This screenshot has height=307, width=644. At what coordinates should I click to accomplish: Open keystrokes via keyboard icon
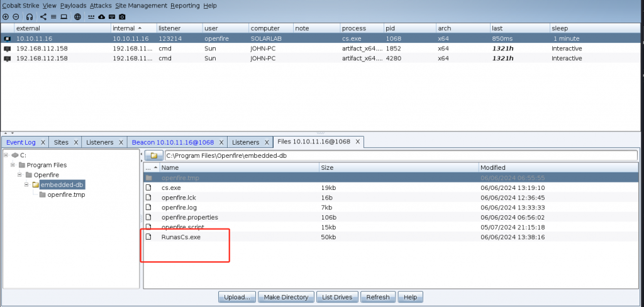[112, 17]
